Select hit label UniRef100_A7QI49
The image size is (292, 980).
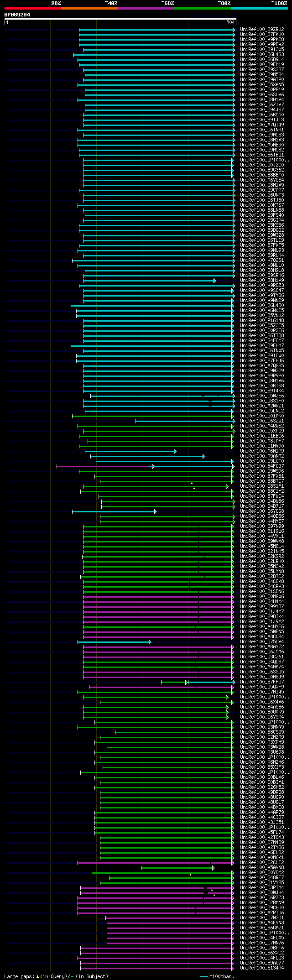point(262,125)
